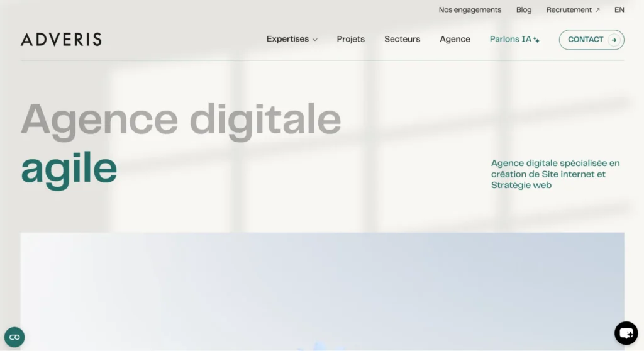Viewport: 644px width, 351px height.
Task: Click the ADVERIS logo
Action: click(61, 40)
